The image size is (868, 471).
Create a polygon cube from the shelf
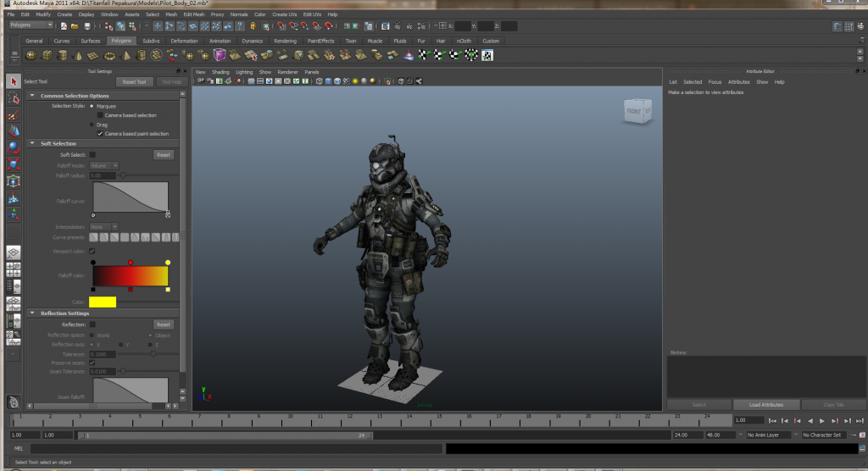(47, 55)
